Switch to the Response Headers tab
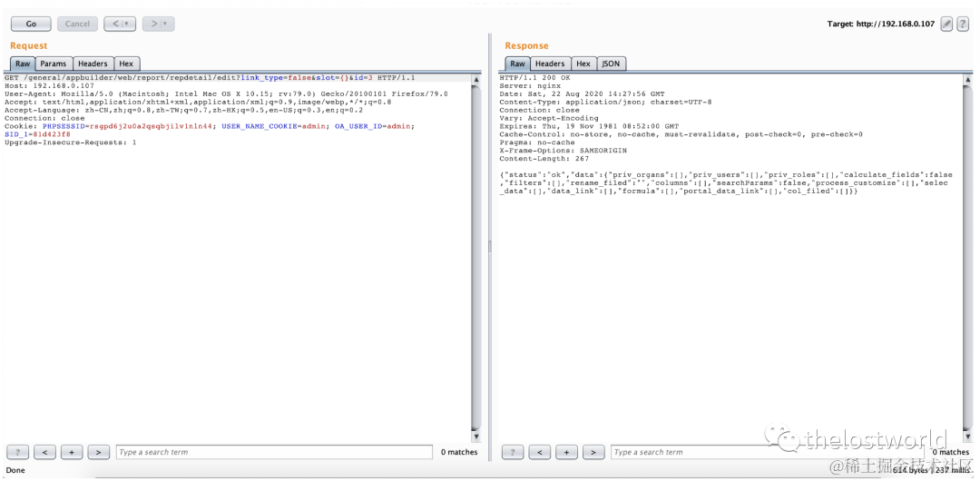Viewport: 980px width, 481px height. pos(550,64)
